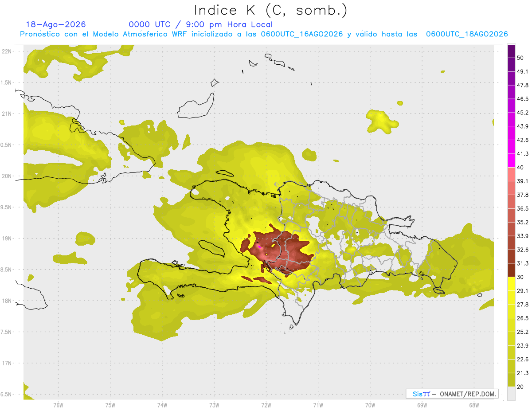
Task: Click the '75W' longitude label
Action: [x=110, y=405]
